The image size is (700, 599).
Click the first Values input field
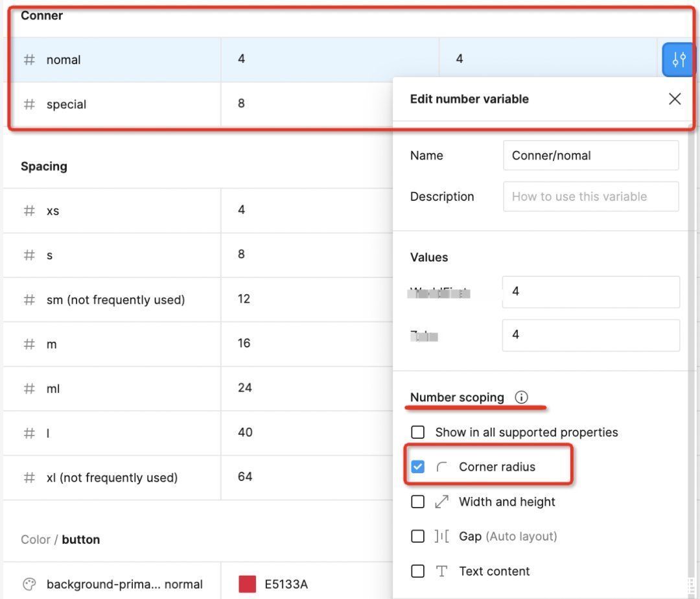pyautogui.click(x=590, y=292)
